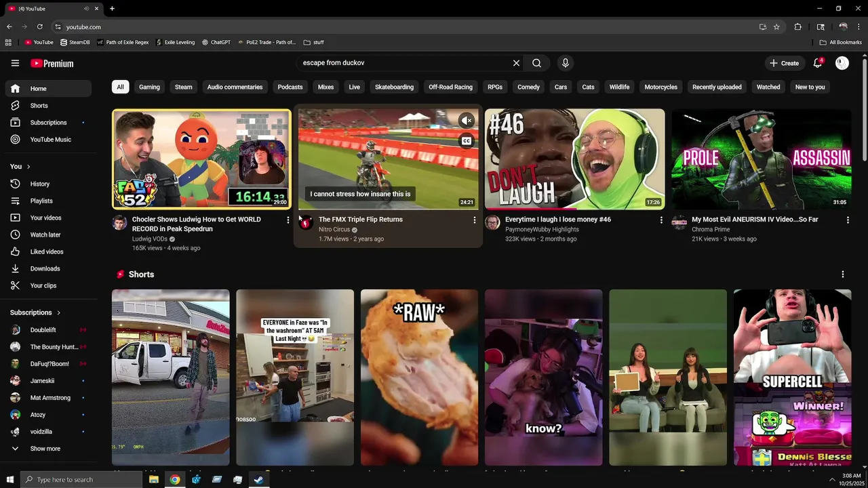Play the Don't Laugh #46 thumbnail

click(x=575, y=159)
